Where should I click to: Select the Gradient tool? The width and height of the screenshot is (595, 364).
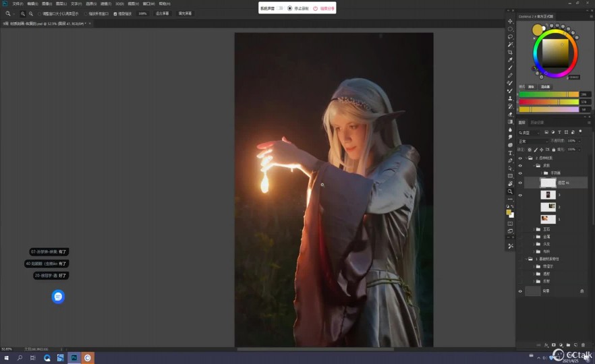[x=510, y=122]
